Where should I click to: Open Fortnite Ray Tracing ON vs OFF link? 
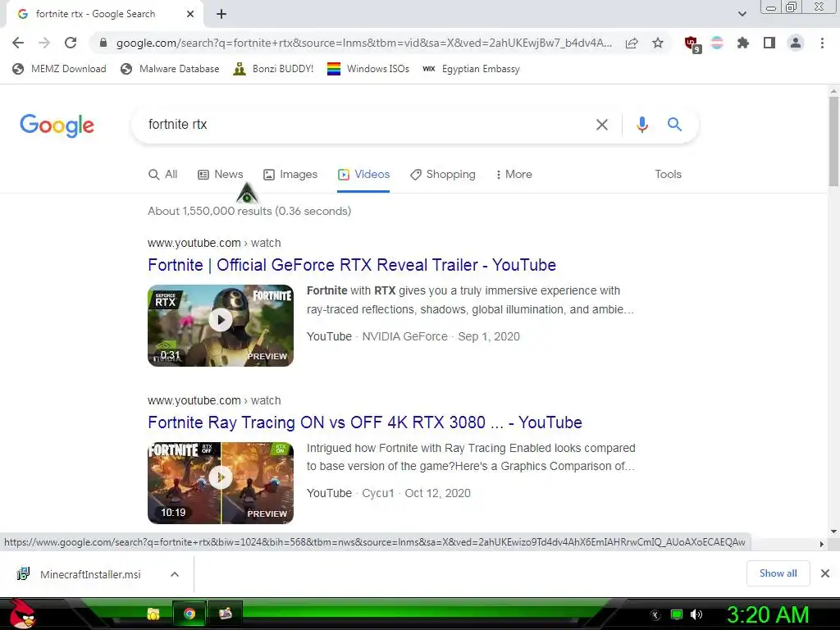tap(365, 422)
